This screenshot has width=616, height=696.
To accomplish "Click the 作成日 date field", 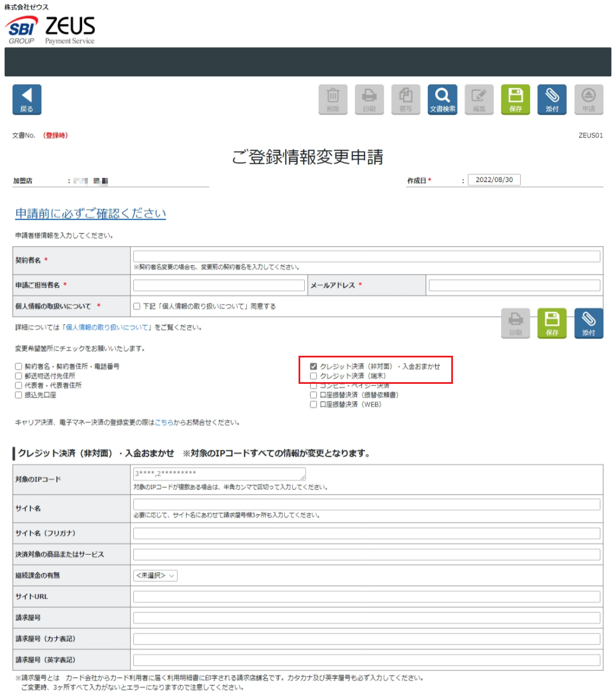I will (x=494, y=180).
